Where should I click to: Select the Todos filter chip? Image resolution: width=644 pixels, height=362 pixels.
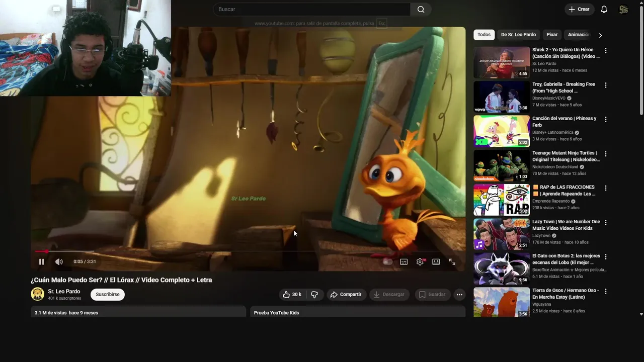484,35
